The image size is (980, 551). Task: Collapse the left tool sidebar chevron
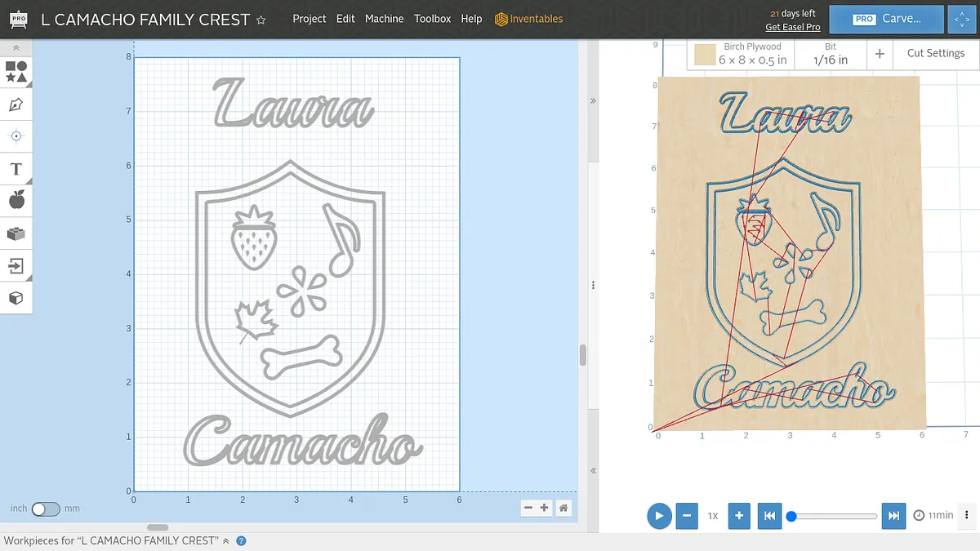click(16, 49)
